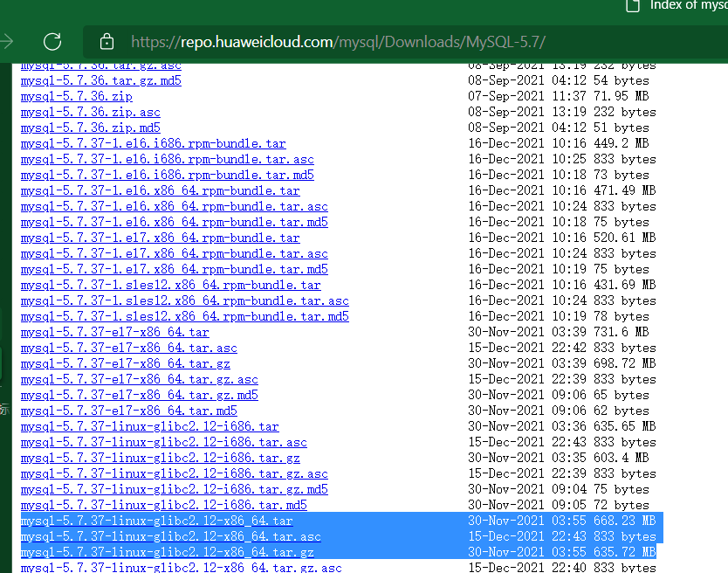Screen dimensions: 728x573
Task: Download mysql-5.7.37-linux-glibc2.12-i686.tar
Action: [x=149, y=426]
